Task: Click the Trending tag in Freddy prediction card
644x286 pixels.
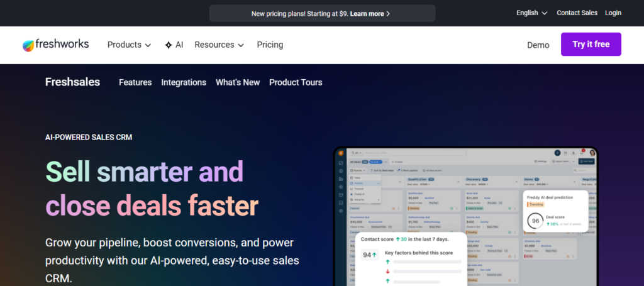Action: (536, 204)
